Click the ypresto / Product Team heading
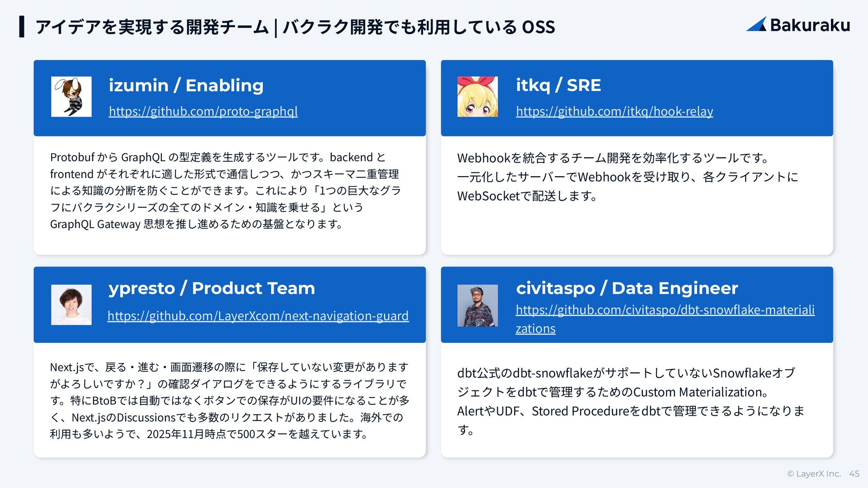 pos(212,288)
